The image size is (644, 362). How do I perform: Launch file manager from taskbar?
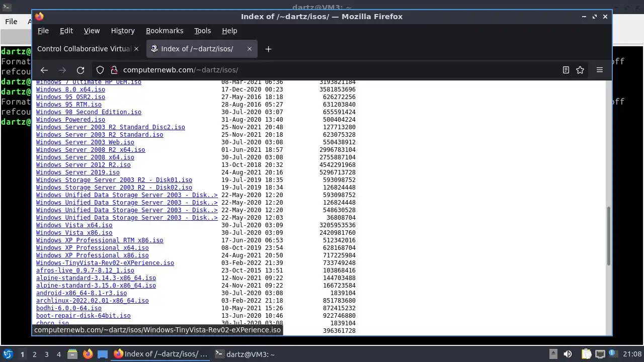point(72,354)
